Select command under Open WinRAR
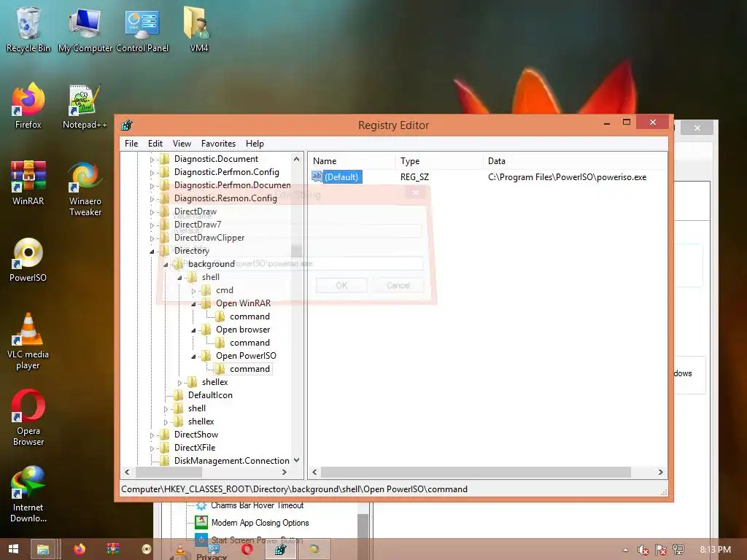 click(249, 316)
